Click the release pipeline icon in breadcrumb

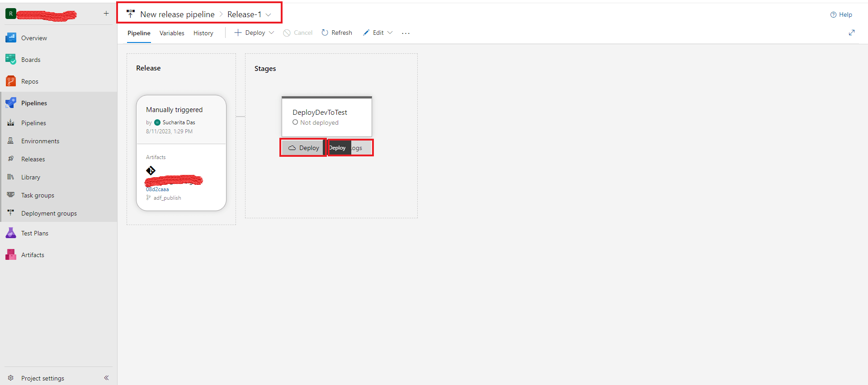pyautogui.click(x=131, y=14)
